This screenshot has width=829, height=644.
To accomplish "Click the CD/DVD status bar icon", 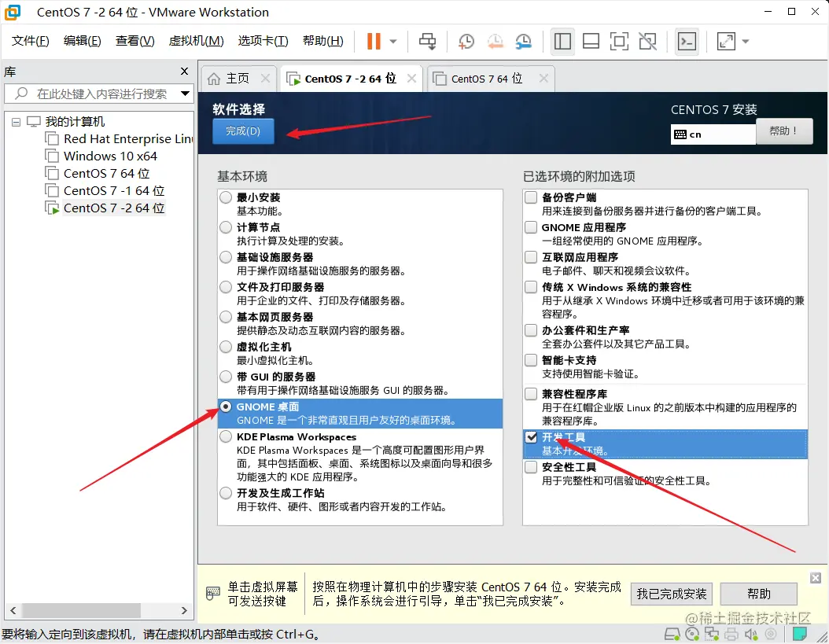I will (x=691, y=634).
